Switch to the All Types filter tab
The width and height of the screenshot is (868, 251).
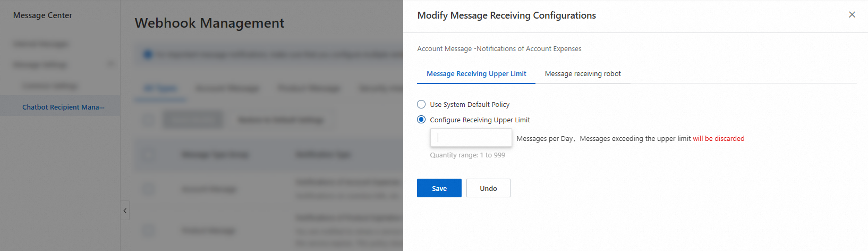click(x=160, y=88)
